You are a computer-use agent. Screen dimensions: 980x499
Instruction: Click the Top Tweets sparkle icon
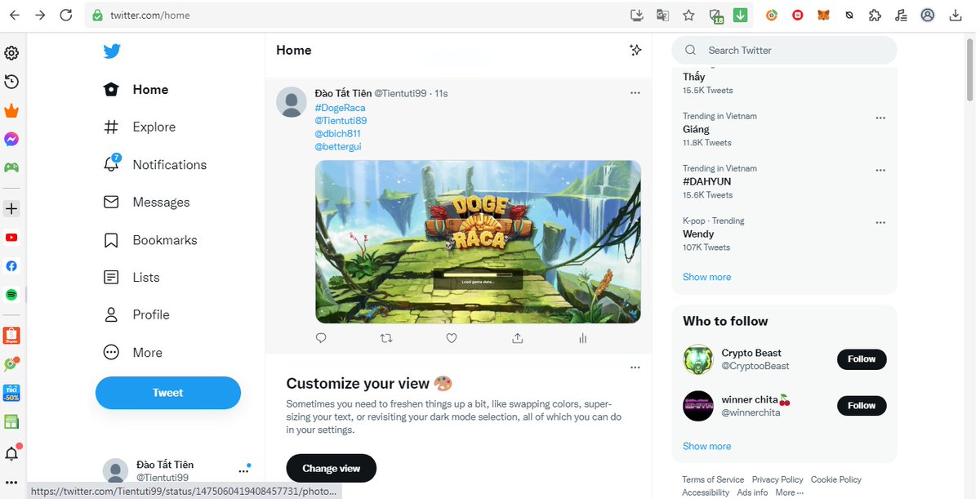(x=635, y=51)
